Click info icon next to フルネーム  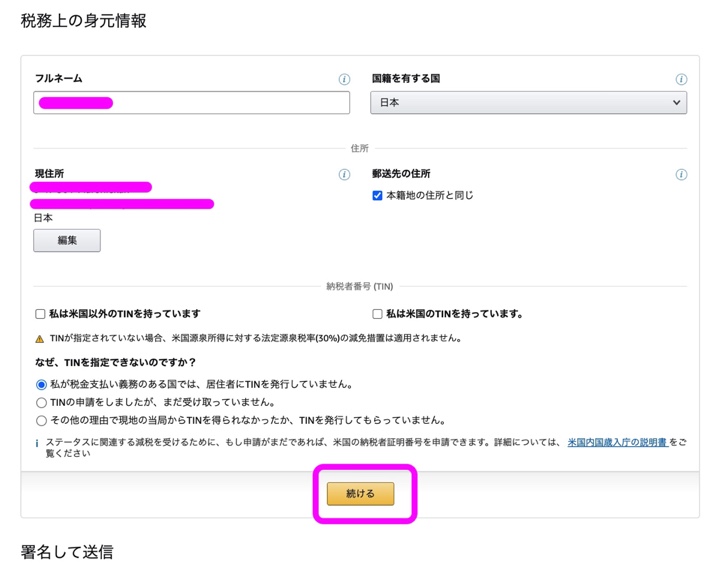pyautogui.click(x=344, y=80)
